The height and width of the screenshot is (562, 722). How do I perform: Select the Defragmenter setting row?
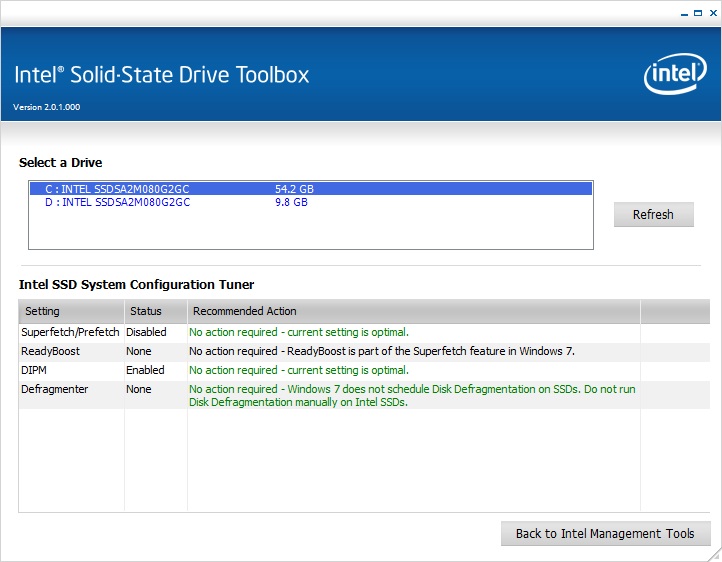coord(364,395)
